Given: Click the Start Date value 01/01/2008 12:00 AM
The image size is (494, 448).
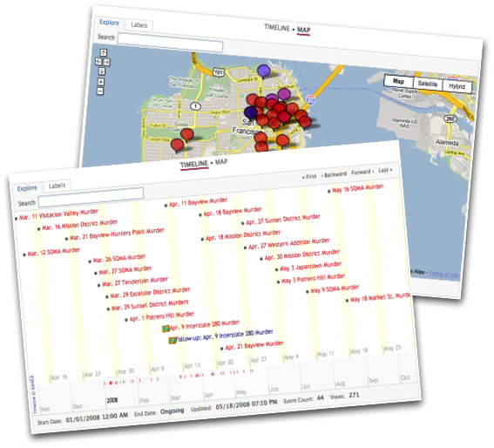Looking at the screenshot, I should pos(97,417).
